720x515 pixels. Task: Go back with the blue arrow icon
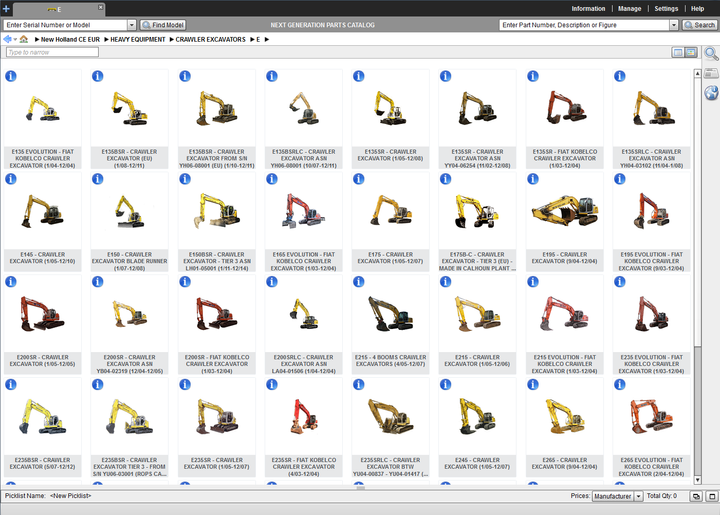(7, 39)
